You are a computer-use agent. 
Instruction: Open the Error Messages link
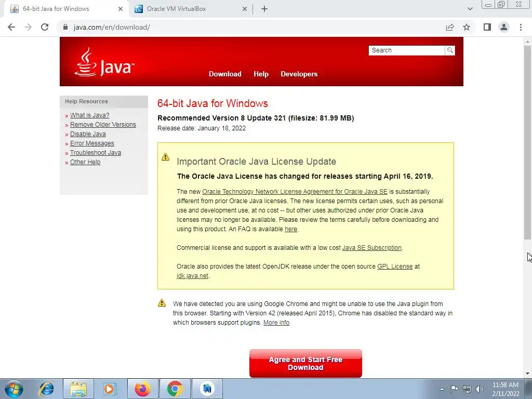tap(92, 143)
